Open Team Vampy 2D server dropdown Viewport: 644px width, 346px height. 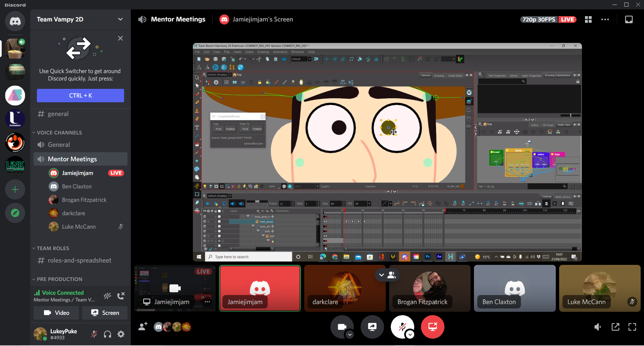click(x=80, y=19)
